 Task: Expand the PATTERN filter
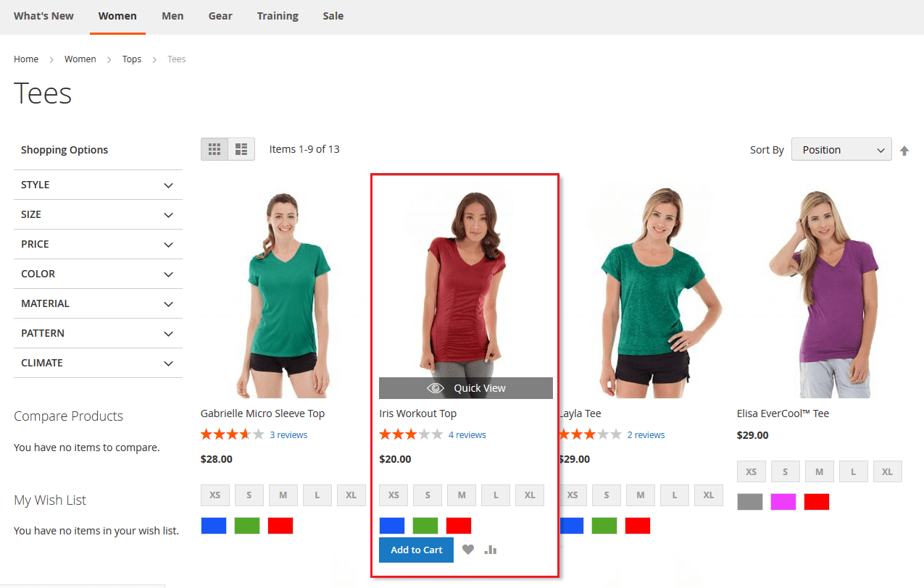click(x=98, y=333)
